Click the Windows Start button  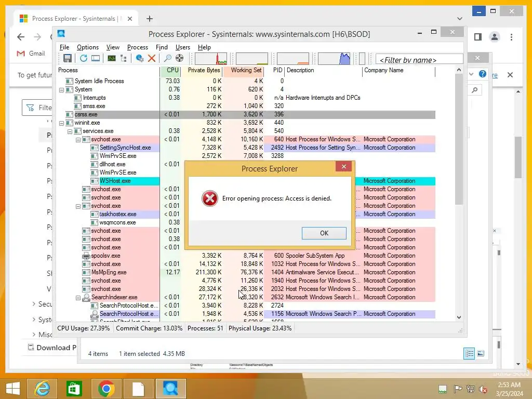coord(13,389)
